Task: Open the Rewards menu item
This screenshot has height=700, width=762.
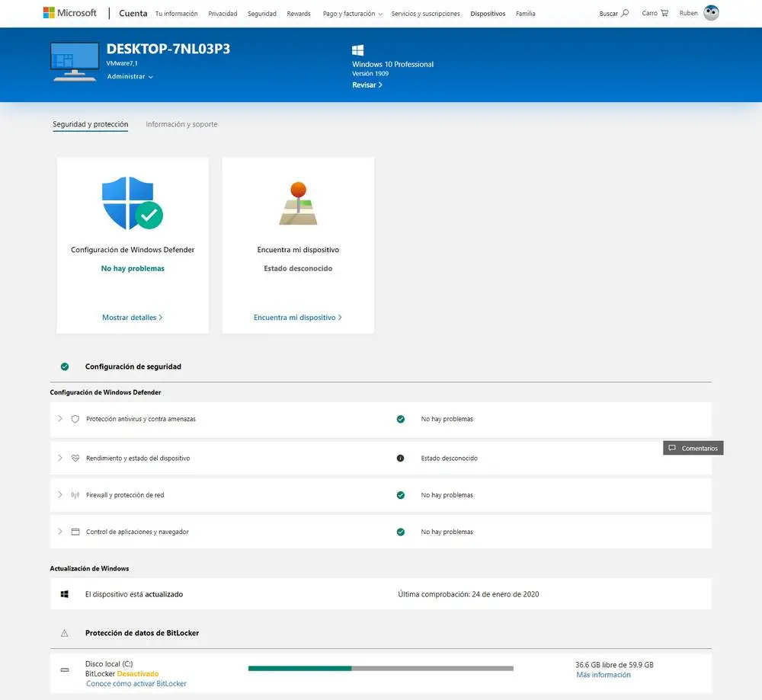Action: tap(299, 14)
